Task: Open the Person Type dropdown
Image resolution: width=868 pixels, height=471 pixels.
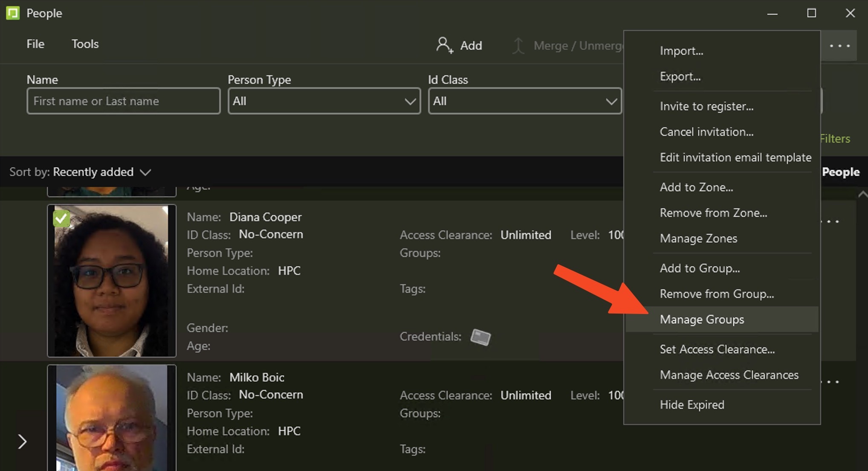Action: (x=324, y=101)
